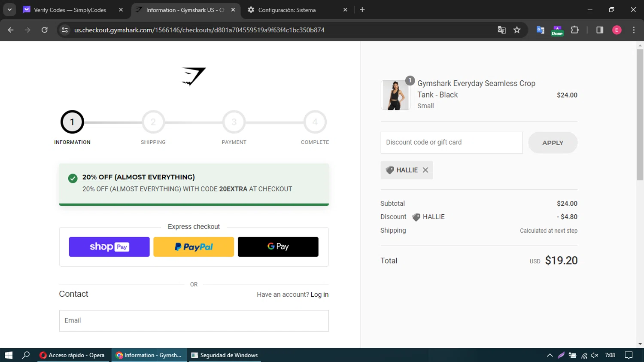Remove the HALLIE discount code
Screen dimensions: 644x362
pos(425,170)
